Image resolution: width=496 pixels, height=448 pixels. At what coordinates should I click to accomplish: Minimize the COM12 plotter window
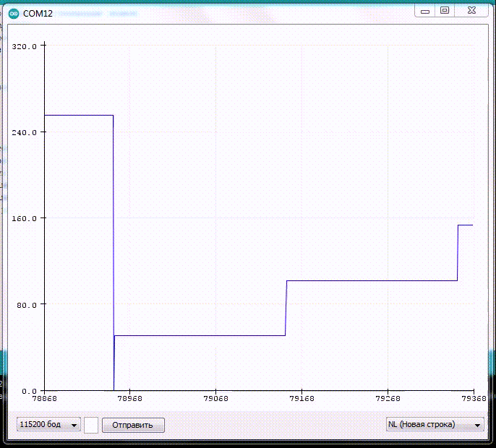point(427,10)
